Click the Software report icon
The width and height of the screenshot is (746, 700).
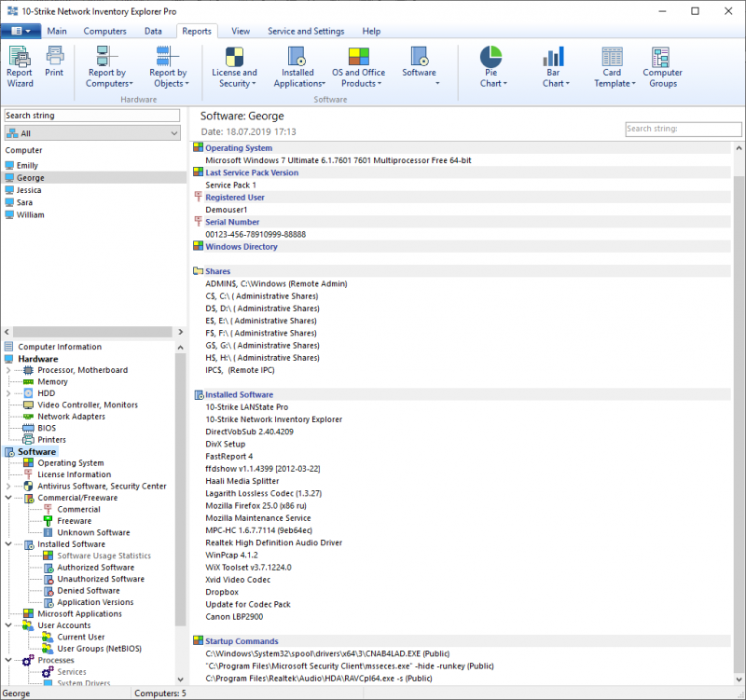click(x=419, y=67)
